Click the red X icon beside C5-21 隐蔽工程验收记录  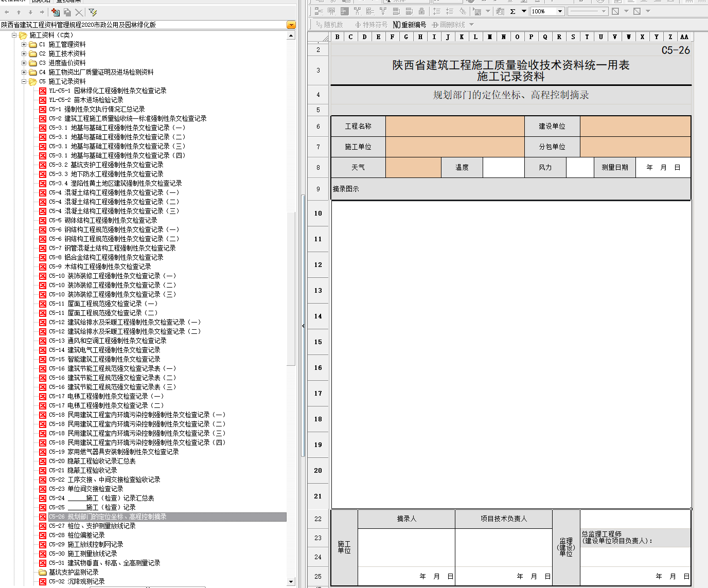(x=43, y=470)
